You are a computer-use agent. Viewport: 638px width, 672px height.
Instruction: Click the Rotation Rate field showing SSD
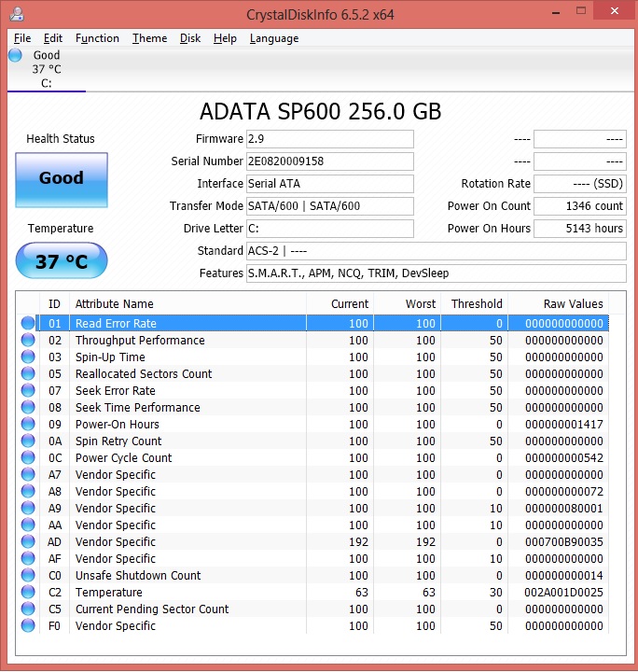click(580, 184)
